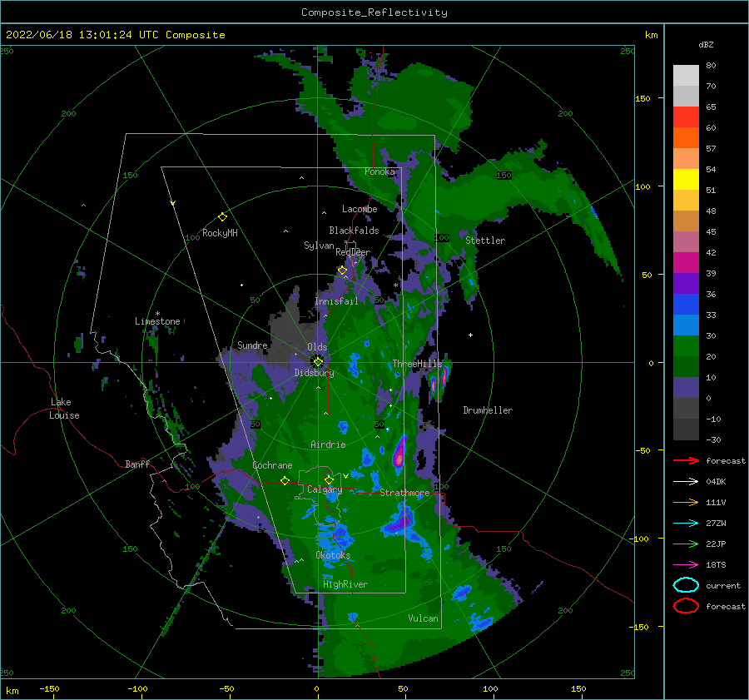Screen dimensions: 749x700
Task: Click the Didsbury city label
Action: coord(314,373)
